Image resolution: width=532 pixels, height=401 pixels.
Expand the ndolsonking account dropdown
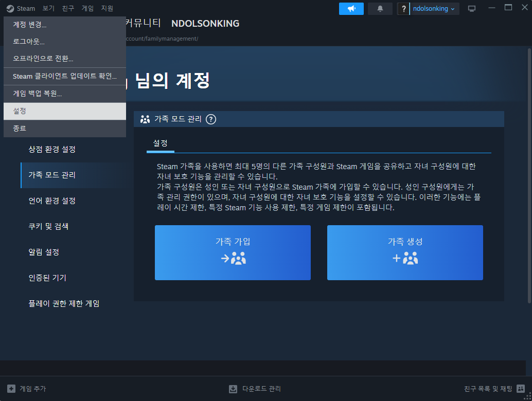(434, 8)
